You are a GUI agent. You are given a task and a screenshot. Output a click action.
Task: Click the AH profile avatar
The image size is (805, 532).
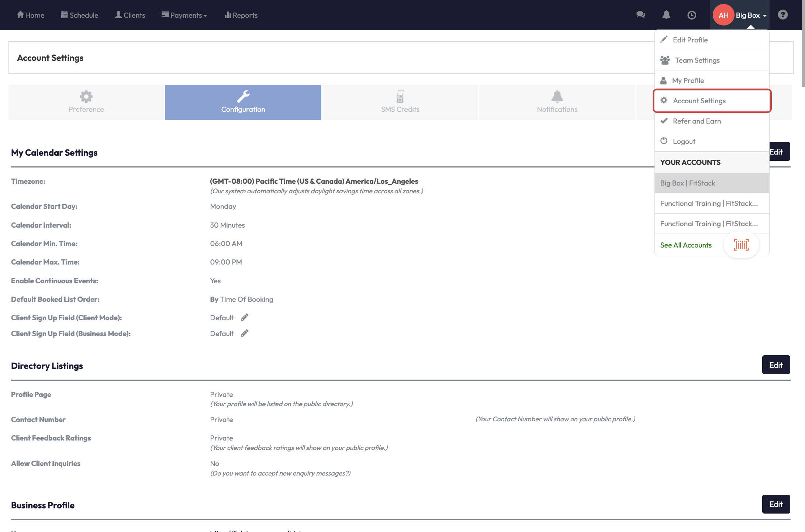(723, 15)
